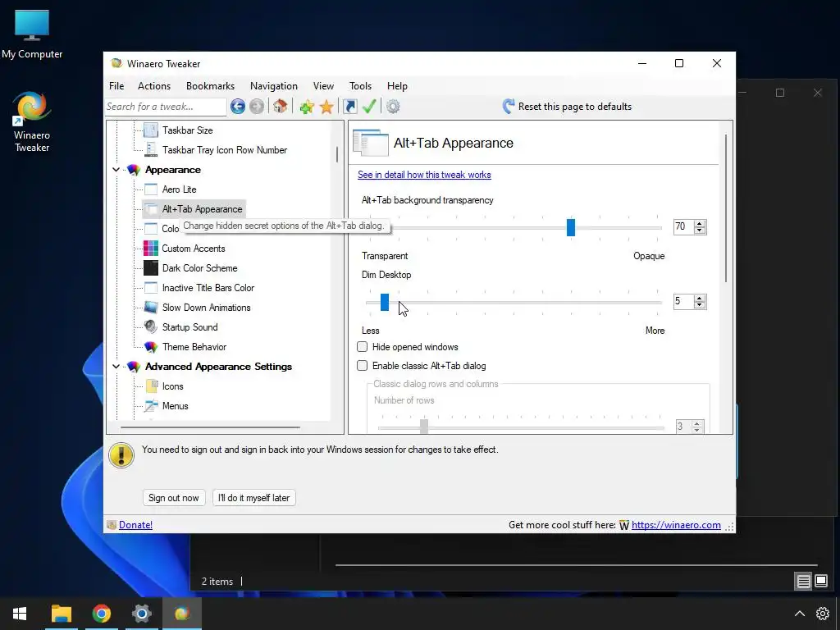Enable Hide opened windows checkbox
The image size is (840, 630).
363,347
